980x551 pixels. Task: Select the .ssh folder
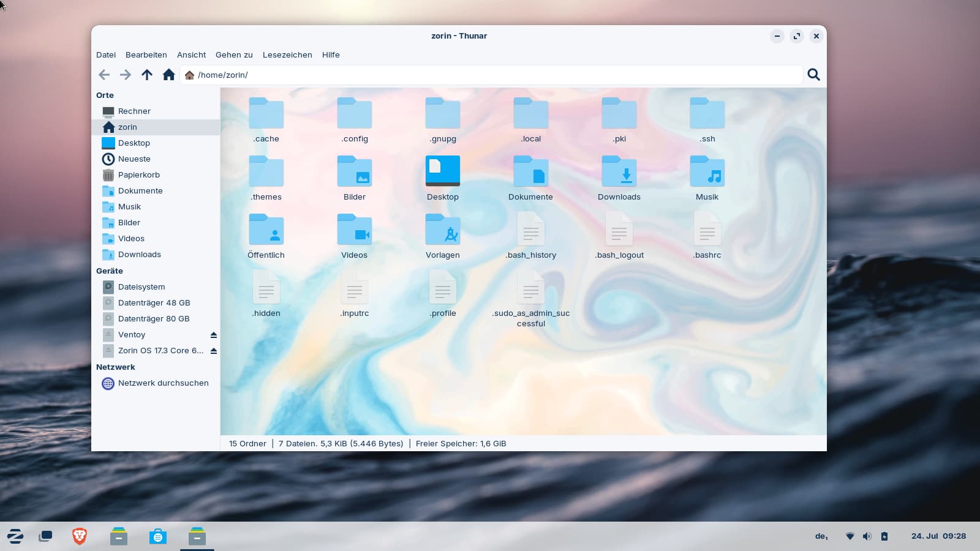pos(707,120)
